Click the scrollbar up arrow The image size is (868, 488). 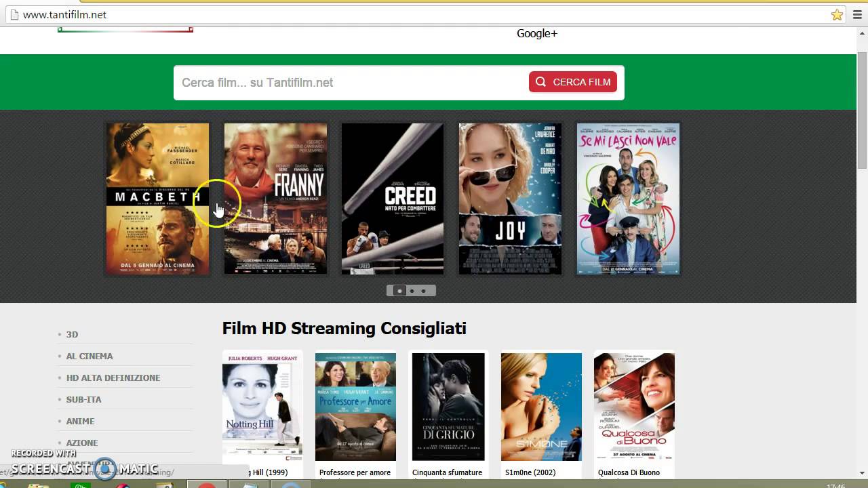tap(862, 33)
